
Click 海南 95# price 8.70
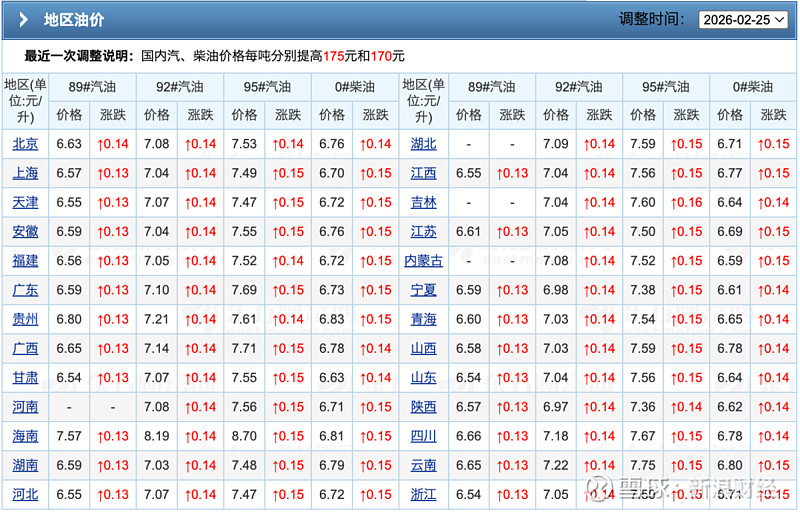[x=244, y=436]
